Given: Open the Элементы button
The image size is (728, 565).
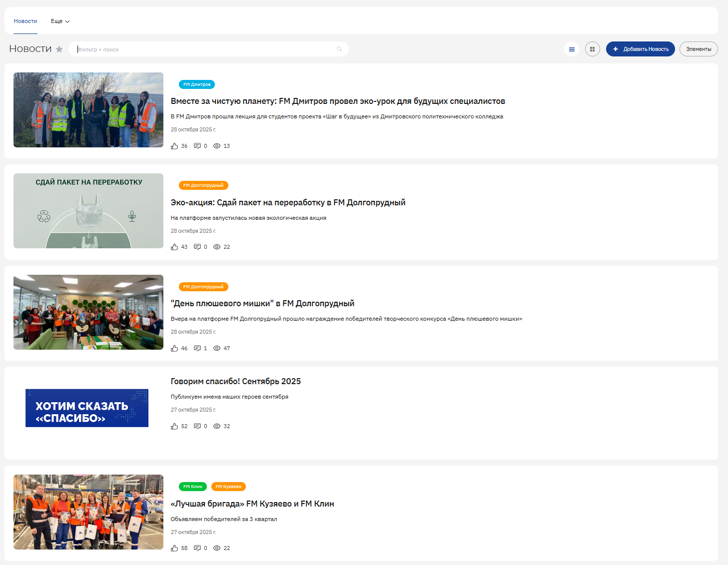Looking at the screenshot, I should coord(698,49).
